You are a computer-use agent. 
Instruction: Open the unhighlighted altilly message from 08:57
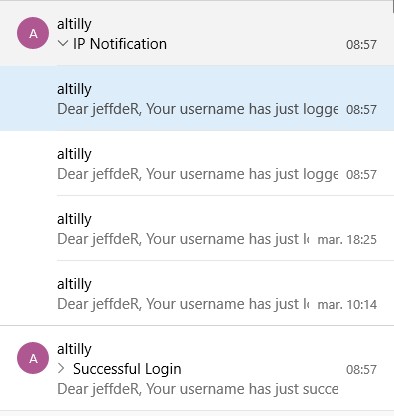coord(197,163)
